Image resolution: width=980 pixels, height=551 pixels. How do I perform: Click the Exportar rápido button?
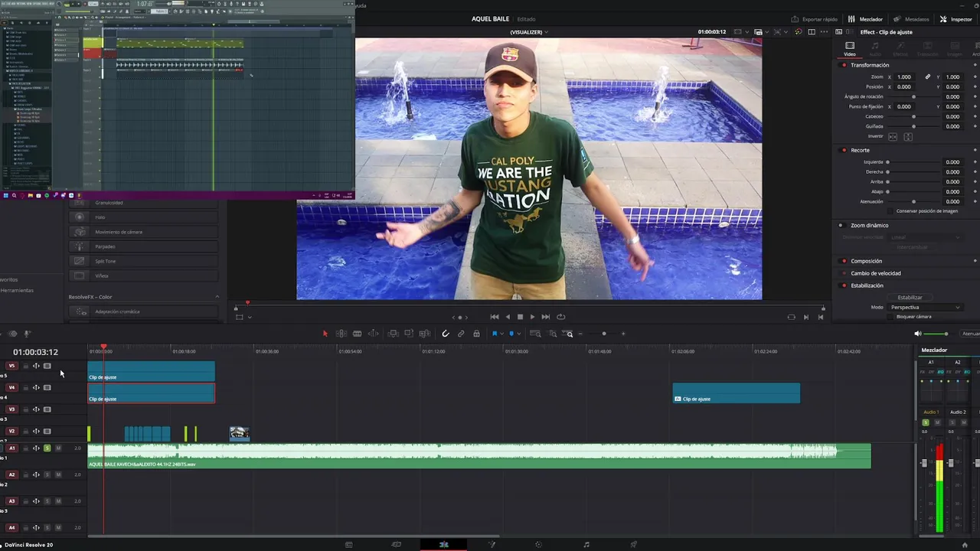(x=814, y=19)
